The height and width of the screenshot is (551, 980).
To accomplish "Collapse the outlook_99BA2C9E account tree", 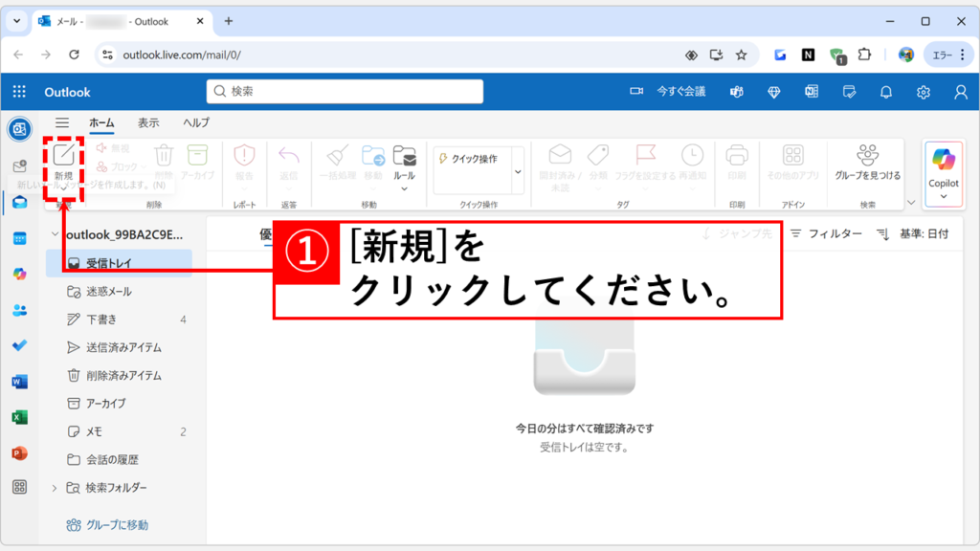I will click(x=55, y=234).
